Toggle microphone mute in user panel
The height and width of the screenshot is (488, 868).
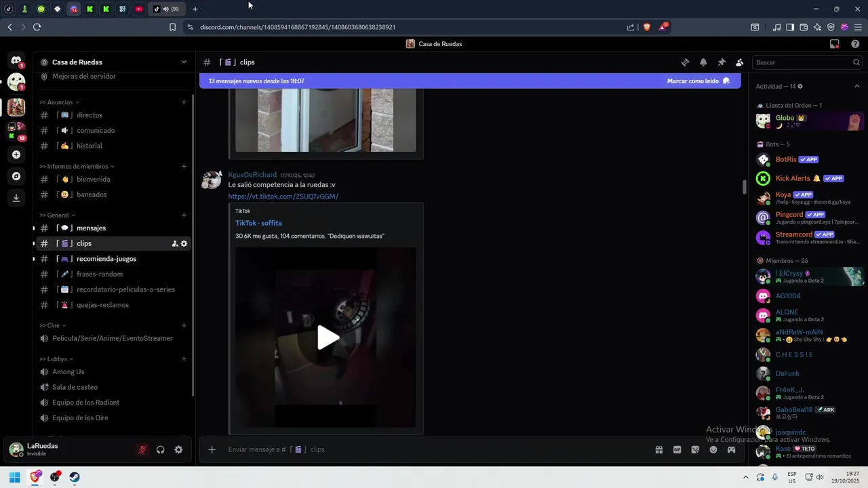tap(142, 449)
